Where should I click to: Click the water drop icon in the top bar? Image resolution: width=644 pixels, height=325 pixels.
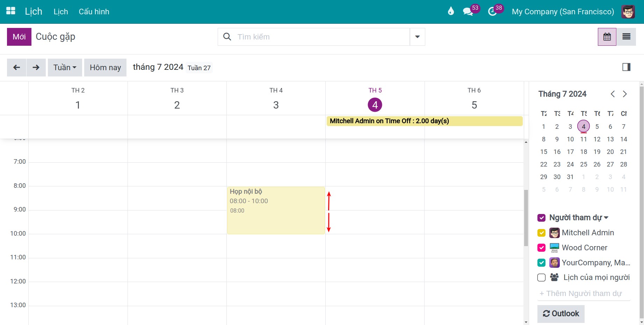coord(451,12)
